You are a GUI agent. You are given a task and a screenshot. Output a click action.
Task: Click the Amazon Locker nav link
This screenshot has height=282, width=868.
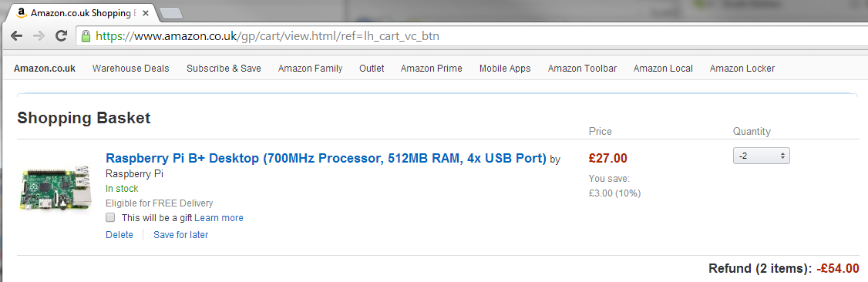click(742, 69)
